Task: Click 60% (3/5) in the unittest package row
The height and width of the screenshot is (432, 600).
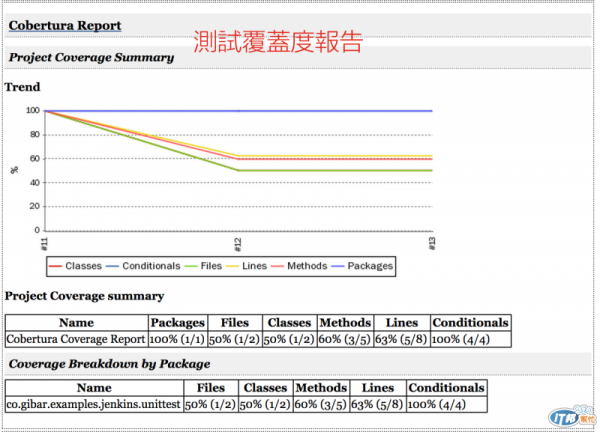Action: pos(320,404)
